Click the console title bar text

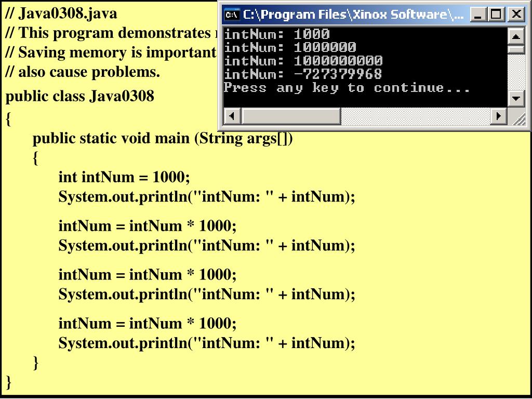coord(353,14)
